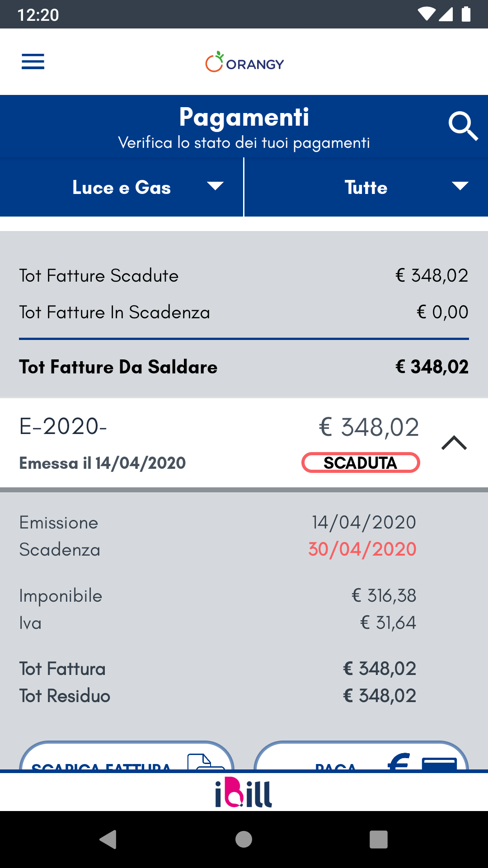Tap the SCADUTA status badge
This screenshot has height=868, width=488.
coord(361,463)
